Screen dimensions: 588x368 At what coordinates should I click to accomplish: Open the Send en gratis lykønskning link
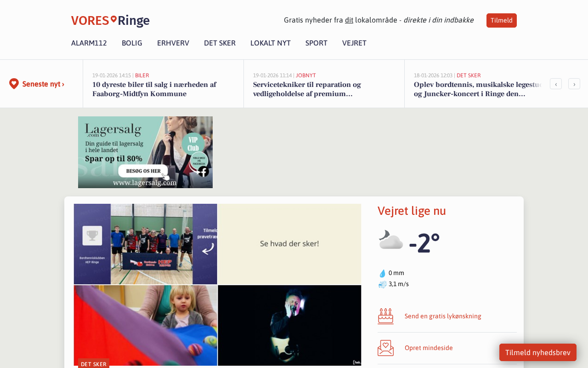coord(443,316)
